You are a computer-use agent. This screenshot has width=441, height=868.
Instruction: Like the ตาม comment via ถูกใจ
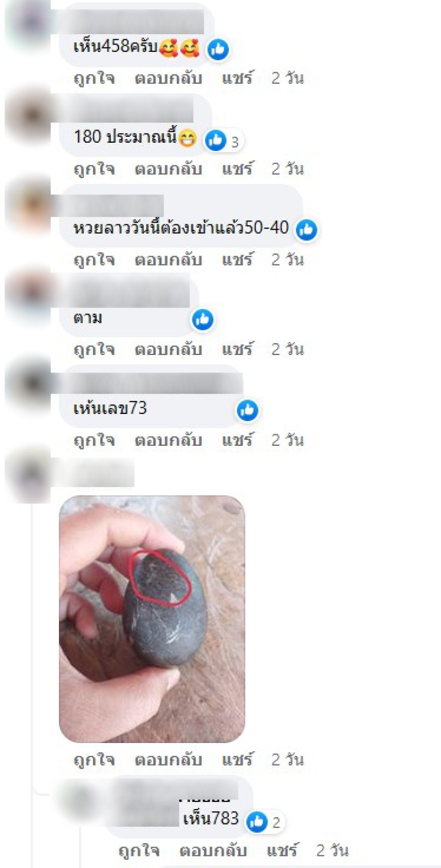point(94,349)
